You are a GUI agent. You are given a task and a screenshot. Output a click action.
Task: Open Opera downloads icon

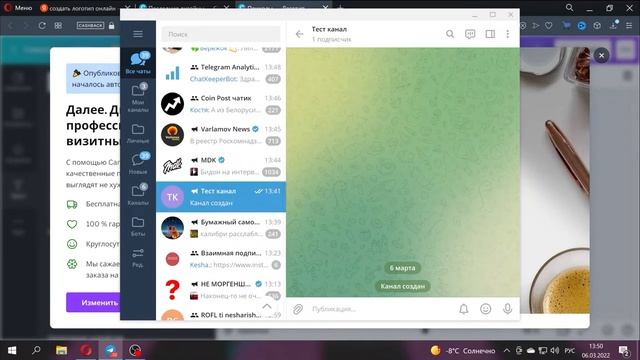coord(613,25)
